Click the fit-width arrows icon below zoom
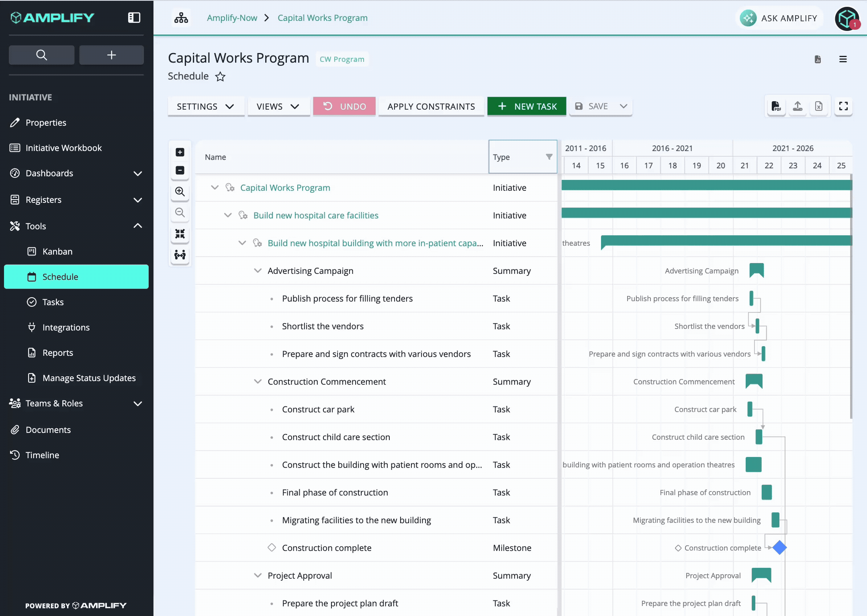This screenshot has height=616, width=867. [x=180, y=255]
